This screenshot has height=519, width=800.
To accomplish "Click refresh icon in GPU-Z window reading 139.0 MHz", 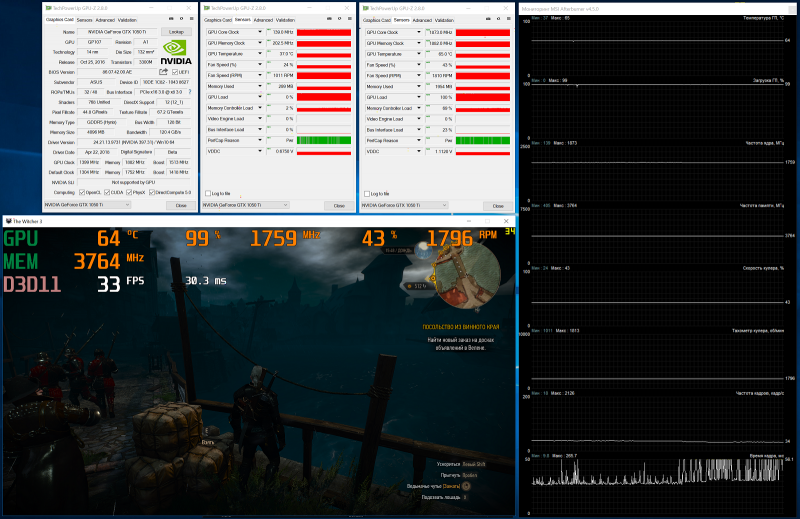I will click(339, 18).
